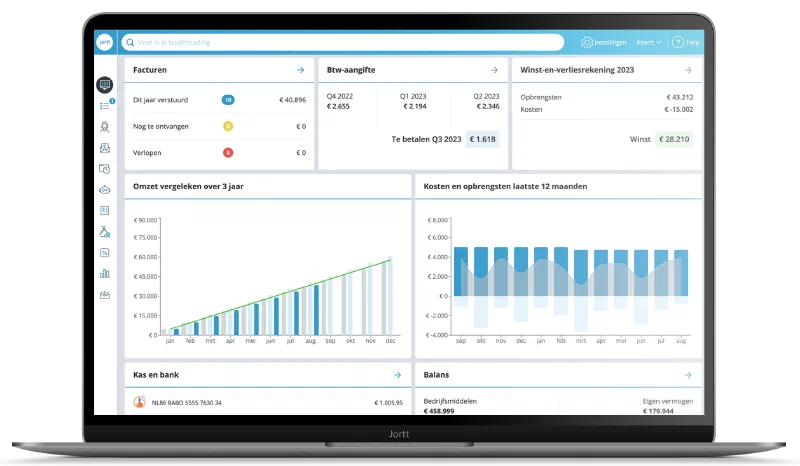Click the 'Eigen vermogen' balance label

pyautogui.click(x=668, y=401)
